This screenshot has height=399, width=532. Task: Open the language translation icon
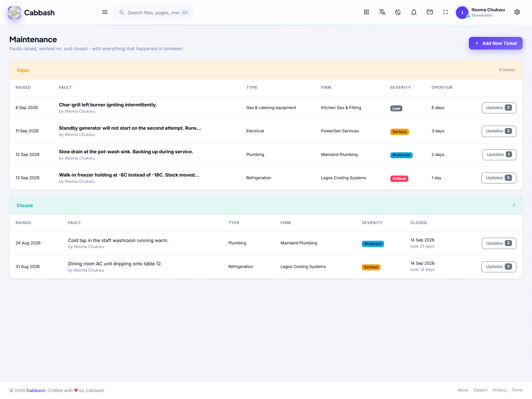click(x=382, y=12)
